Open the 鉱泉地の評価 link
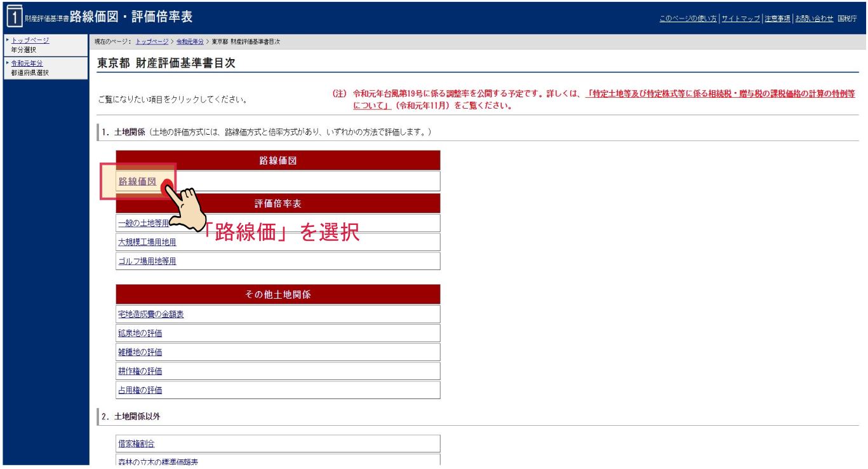Viewport: 868px width, 469px height. coord(140,333)
